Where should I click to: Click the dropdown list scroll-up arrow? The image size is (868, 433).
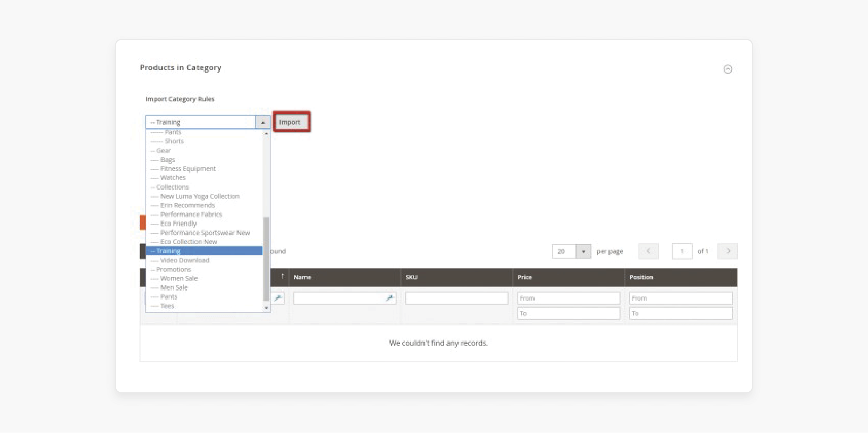pyautogui.click(x=266, y=133)
